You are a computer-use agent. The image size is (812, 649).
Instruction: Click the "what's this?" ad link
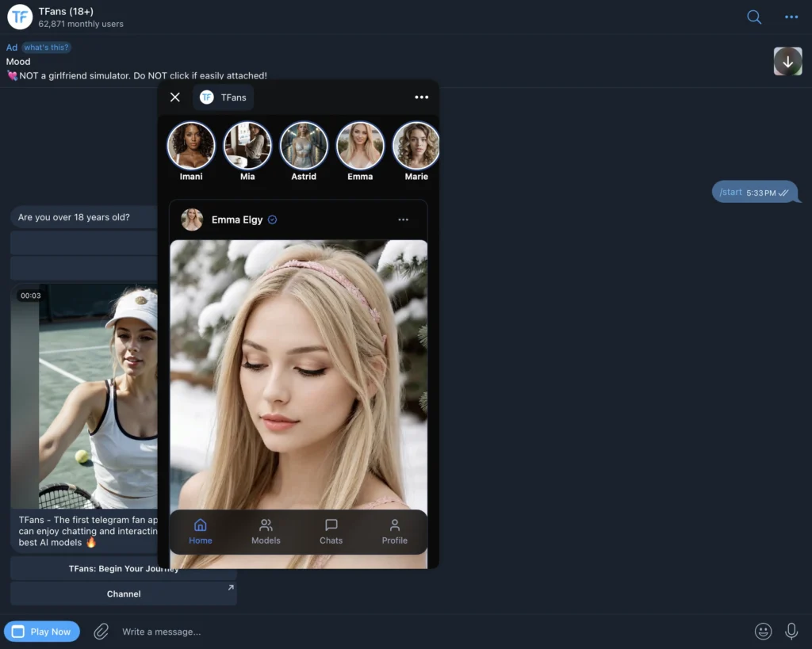tap(46, 48)
